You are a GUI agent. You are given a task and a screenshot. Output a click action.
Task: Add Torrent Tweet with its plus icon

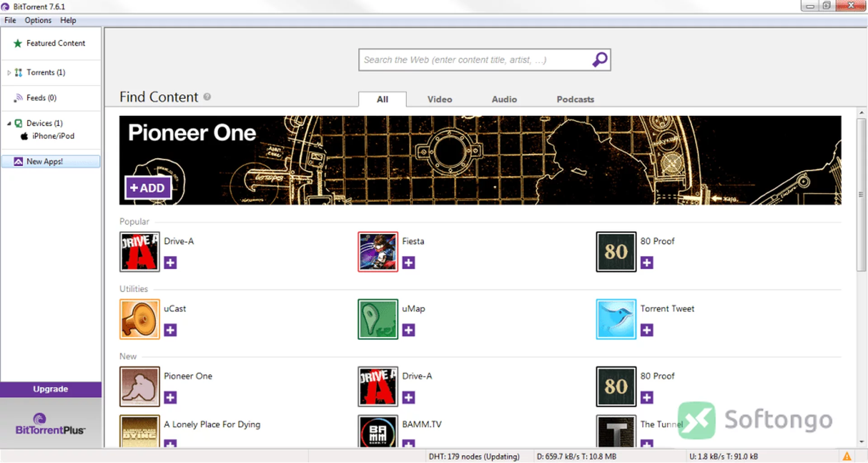647,330
